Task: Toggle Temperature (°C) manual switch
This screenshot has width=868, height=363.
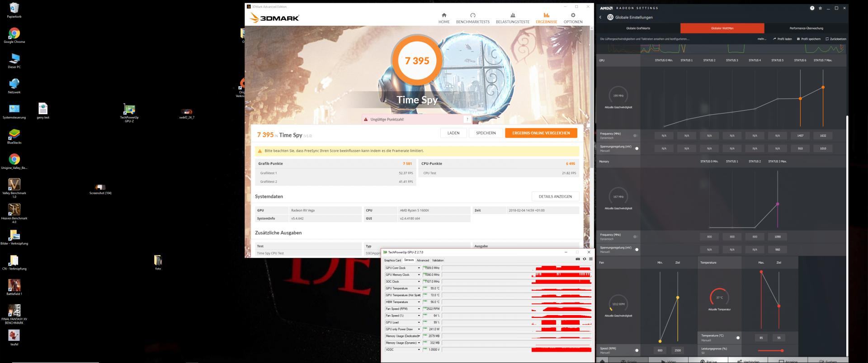Action: 737,338
